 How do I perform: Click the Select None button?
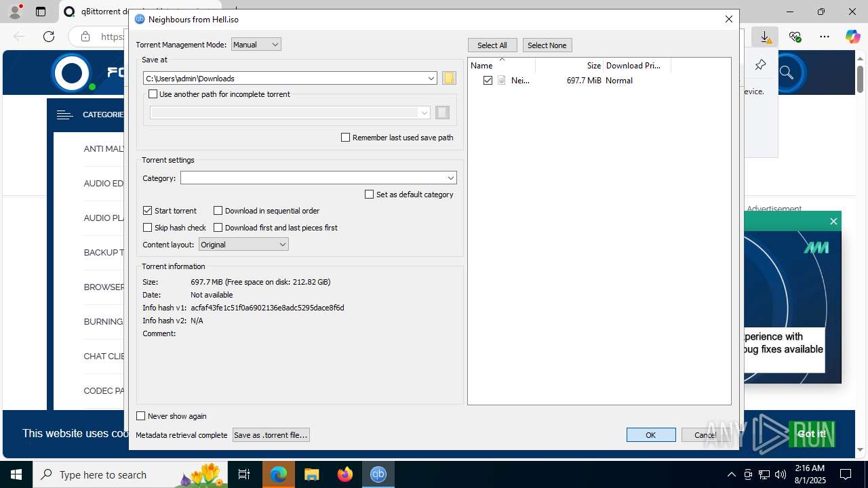tap(547, 45)
